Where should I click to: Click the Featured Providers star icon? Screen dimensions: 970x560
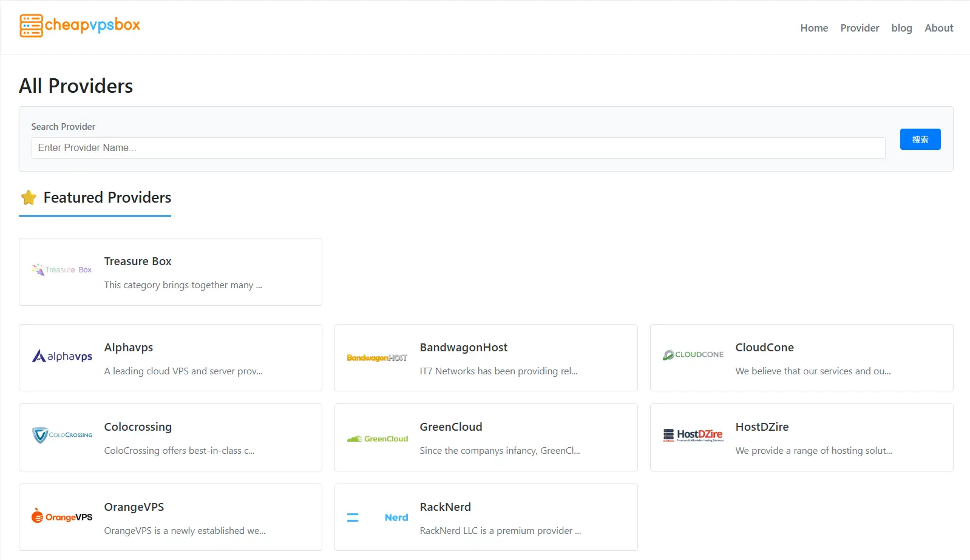click(x=29, y=197)
